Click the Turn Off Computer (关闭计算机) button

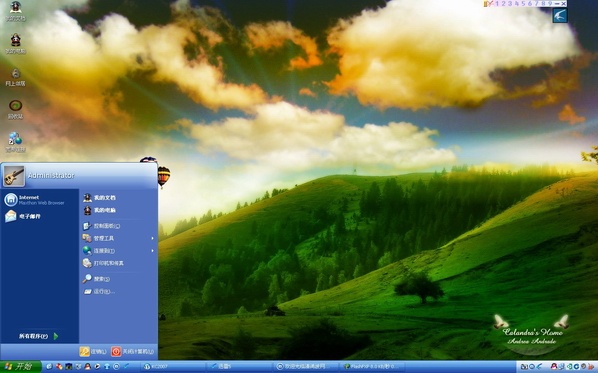(133, 351)
